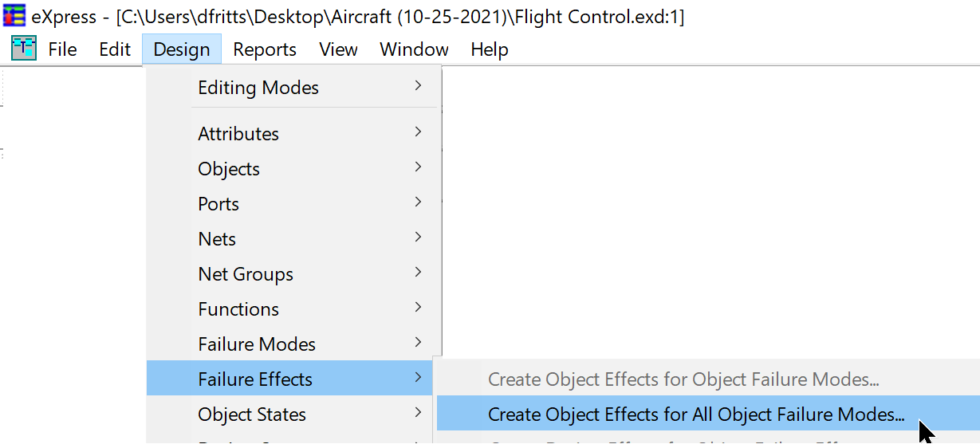Choose Create Object Effects for All Object Failure Modes

[x=695, y=415]
